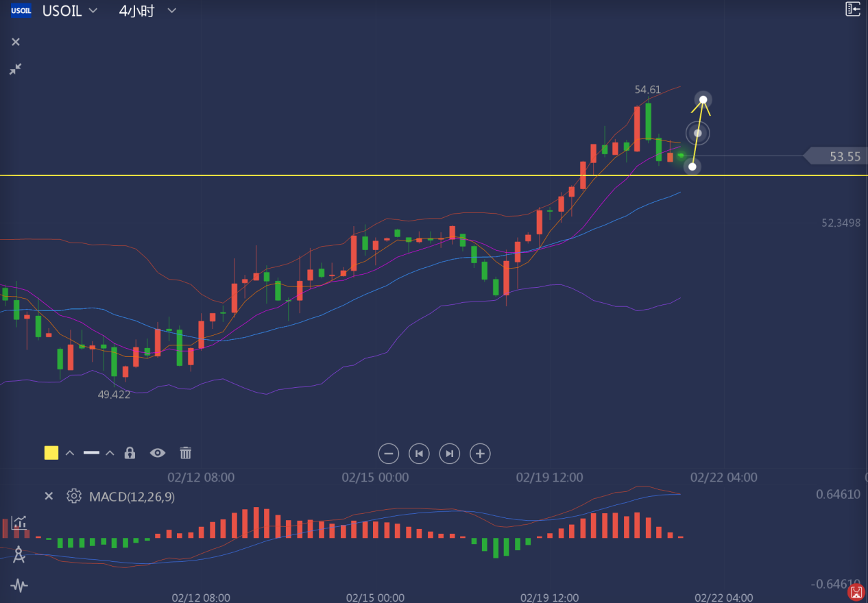Close the MACD indicator panel
Image resolution: width=868 pixels, height=603 pixels.
(x=49, y=496)
